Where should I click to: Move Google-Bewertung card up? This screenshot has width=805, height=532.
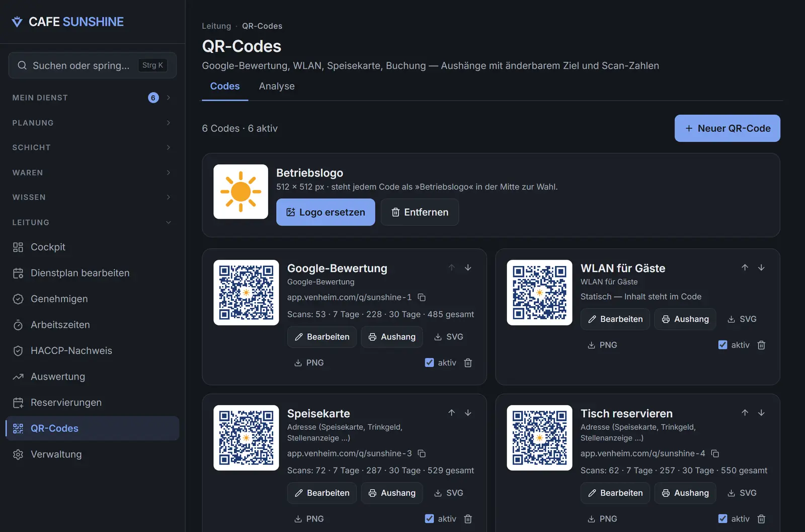(x=452, y=268)
